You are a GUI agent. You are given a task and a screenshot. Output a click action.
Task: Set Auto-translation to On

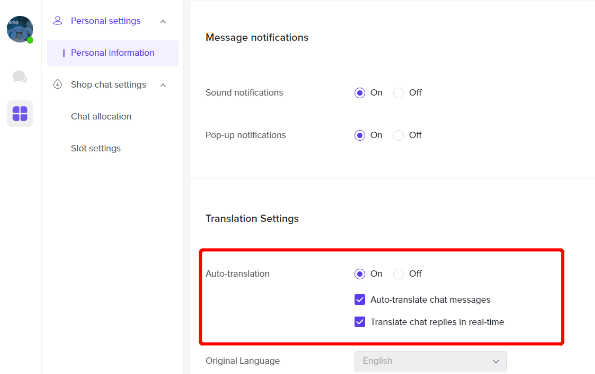point(359,274)
